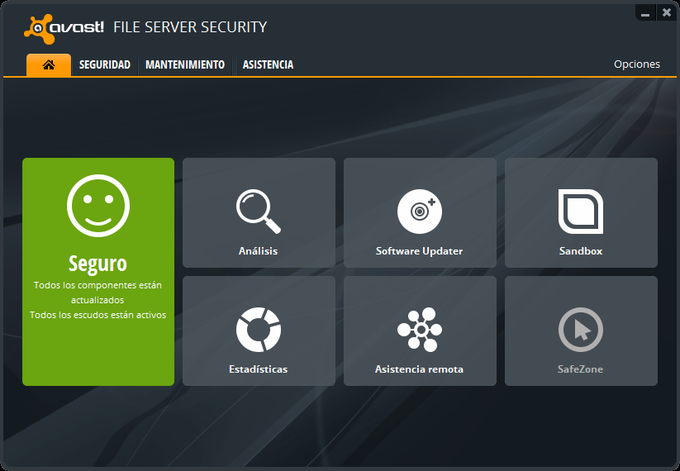Image resolution: width=680 pixels, height=471 pixels.
Task: Open the Home tab with house icon
Action: [49, 65]
